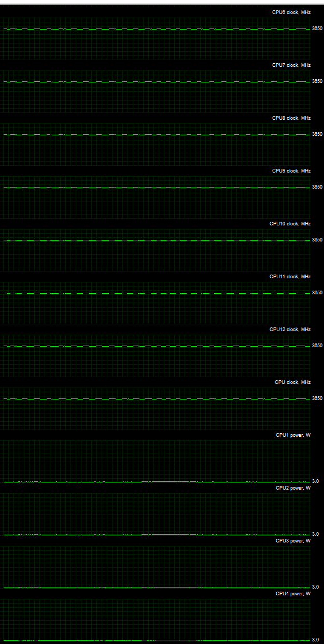Image resolution: width=324 pixels, height=644 pixels.
Task: Select the "CPU12 clock, MHz" graph title
Action: pyautogui.click(x=290, y=329)
